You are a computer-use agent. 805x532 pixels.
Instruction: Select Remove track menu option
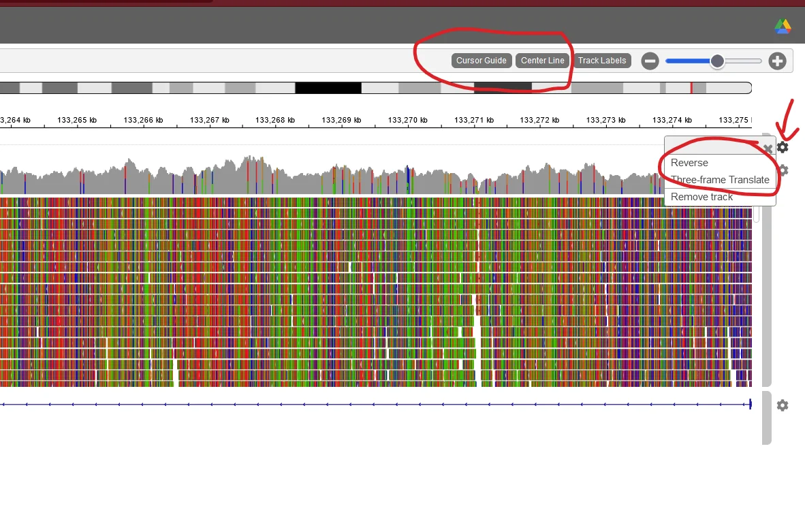(701, 197)
